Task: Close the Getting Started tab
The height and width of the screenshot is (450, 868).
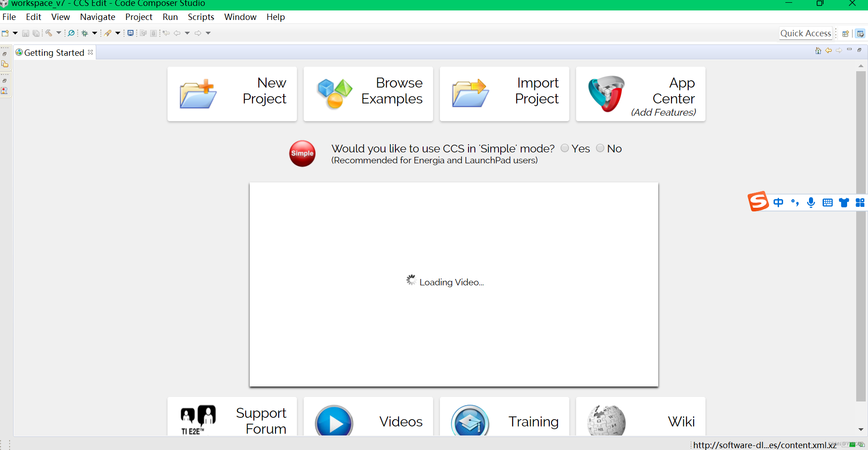Action: pos(90,52)
